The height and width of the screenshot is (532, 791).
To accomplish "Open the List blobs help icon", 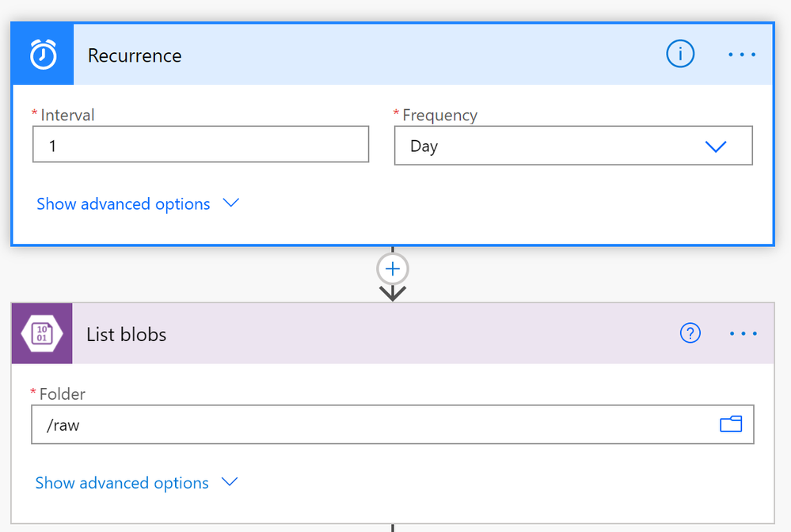I will 690,334.
